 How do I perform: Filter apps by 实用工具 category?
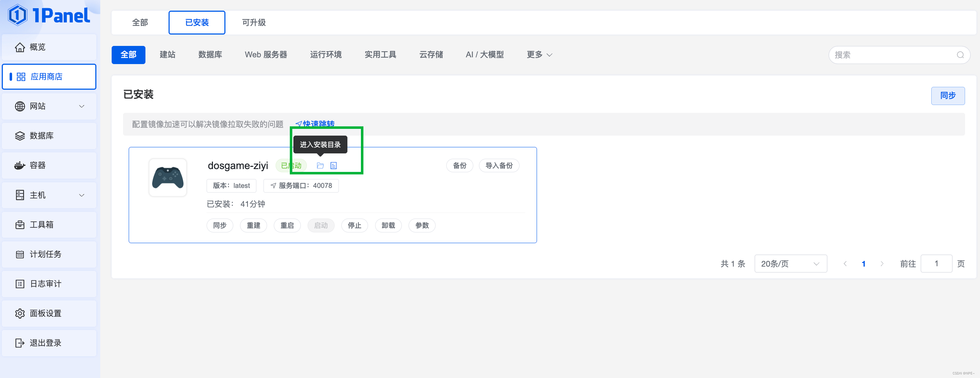(380, 55)
